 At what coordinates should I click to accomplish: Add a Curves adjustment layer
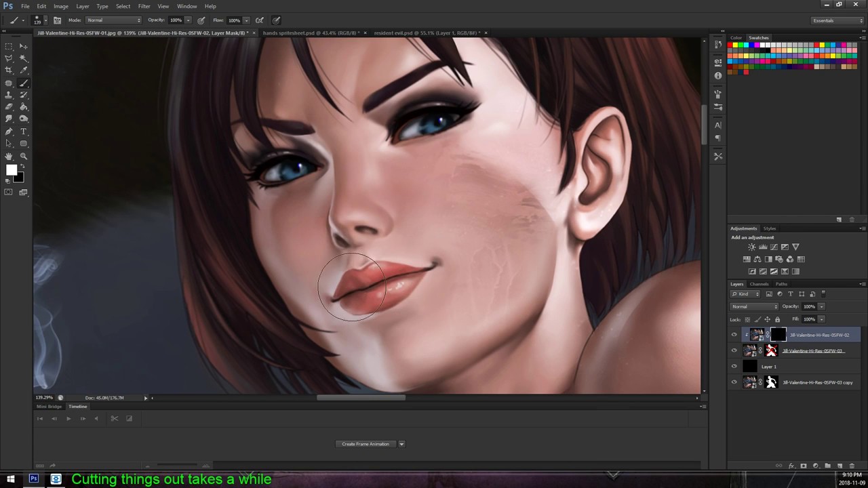coord(774,247)
